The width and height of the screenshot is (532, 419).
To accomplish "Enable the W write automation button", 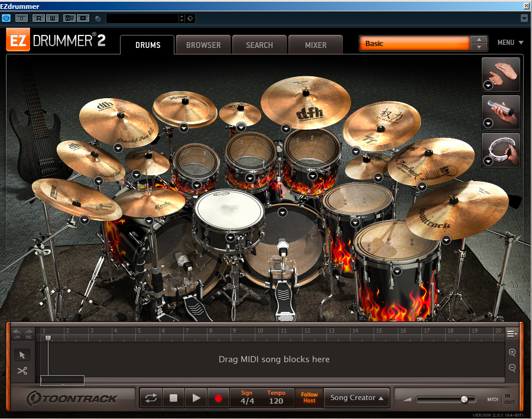I will coord(52,18).
